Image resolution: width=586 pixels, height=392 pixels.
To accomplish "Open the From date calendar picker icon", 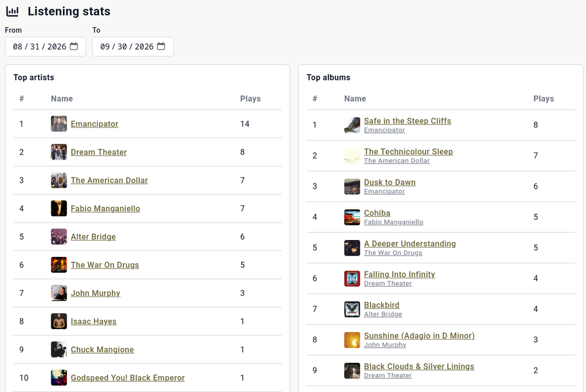I will tap(74, 47).
